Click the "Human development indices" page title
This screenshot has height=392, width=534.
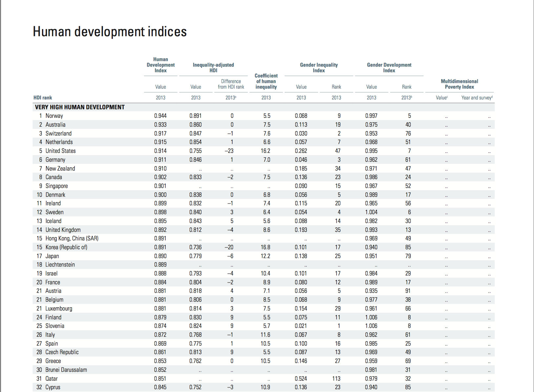pyautogui.click(x=110, y=32)
